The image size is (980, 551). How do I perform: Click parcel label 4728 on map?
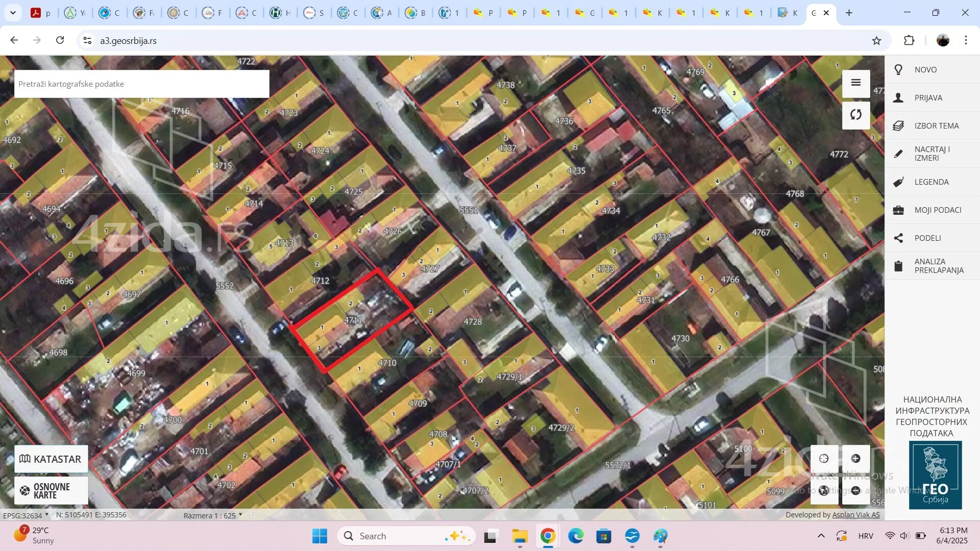tap(473, 321)
